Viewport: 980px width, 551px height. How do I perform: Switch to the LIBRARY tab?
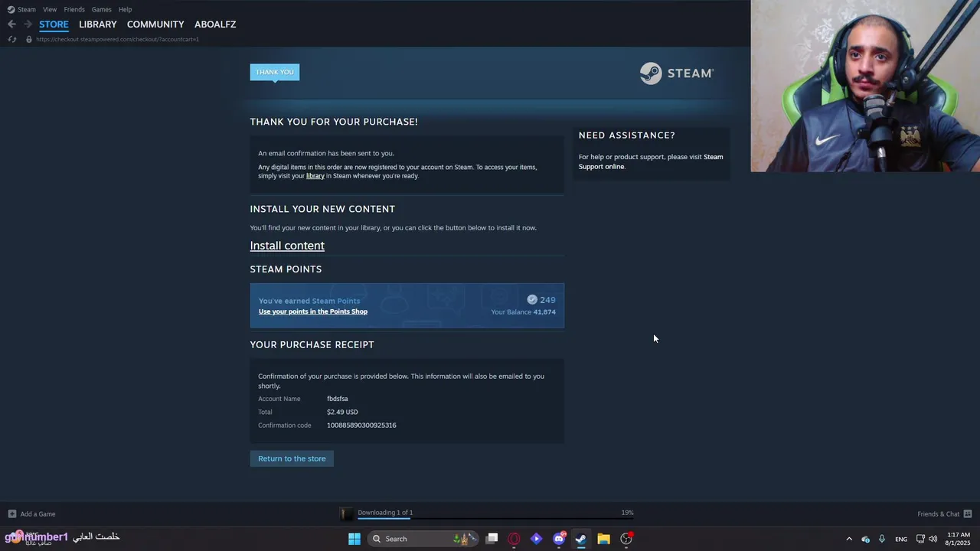98,24
